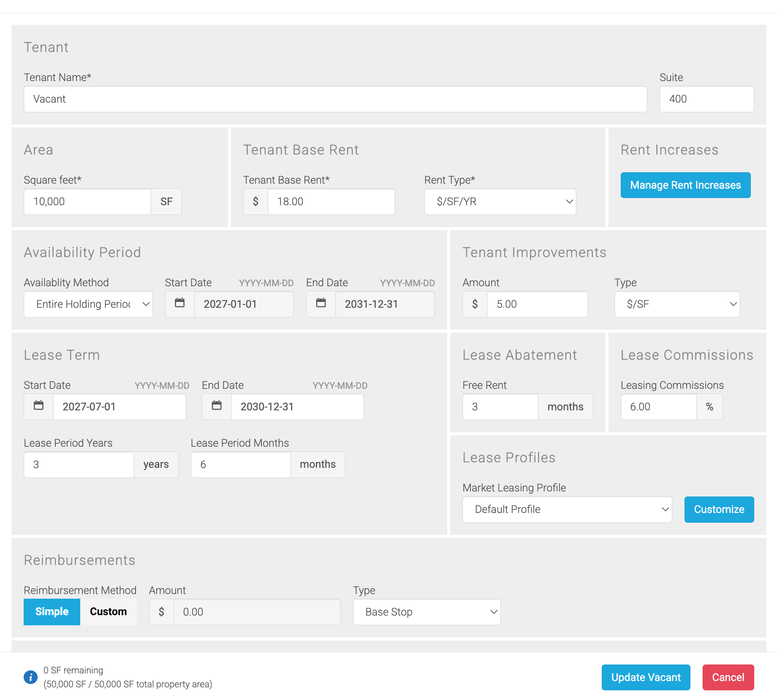Select the Simple reimbursement method
Image resolution: width=777 pixels, height=700 pixels.
coord(52,611)
